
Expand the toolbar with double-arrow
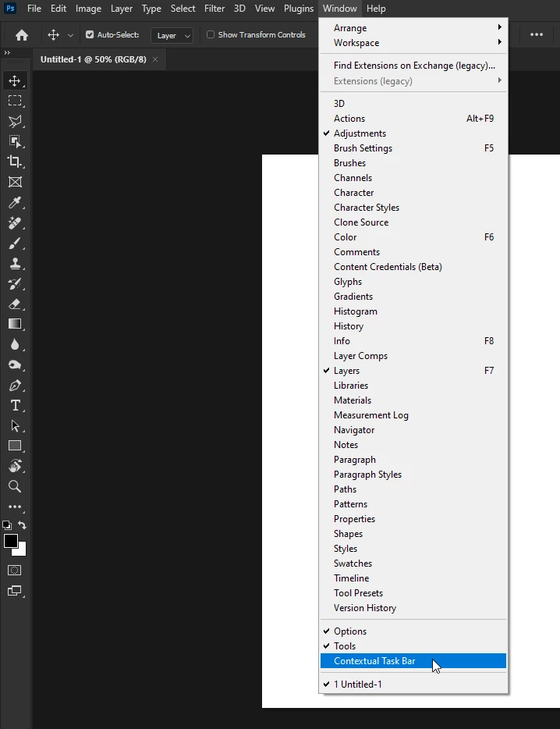point(7,53)
